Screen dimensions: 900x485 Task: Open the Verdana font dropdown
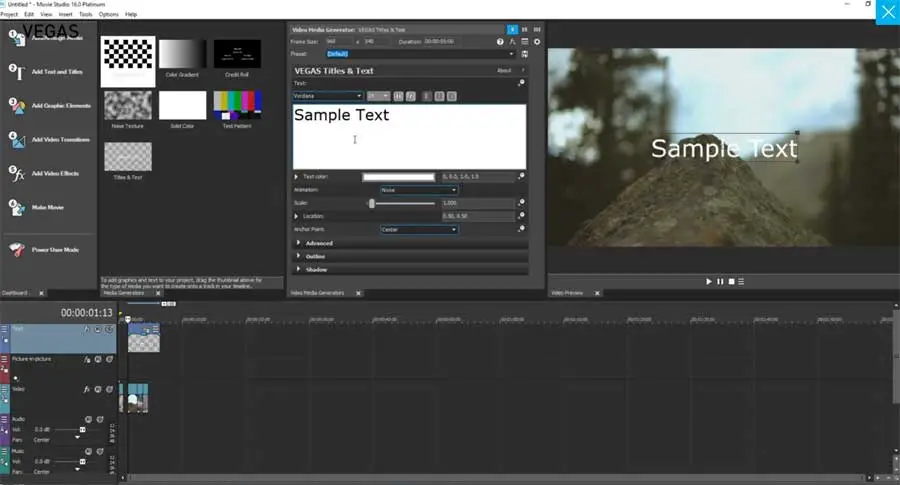tap(327, 96)
